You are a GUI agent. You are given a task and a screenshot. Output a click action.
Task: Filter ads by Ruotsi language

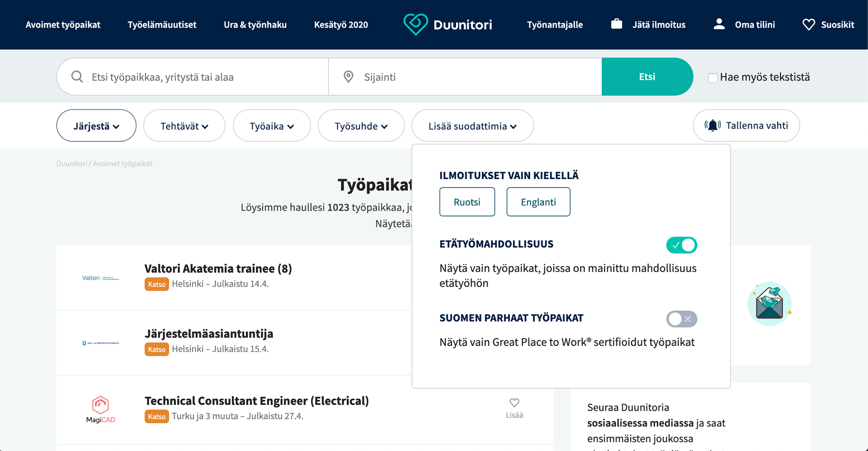click(467, 202)
